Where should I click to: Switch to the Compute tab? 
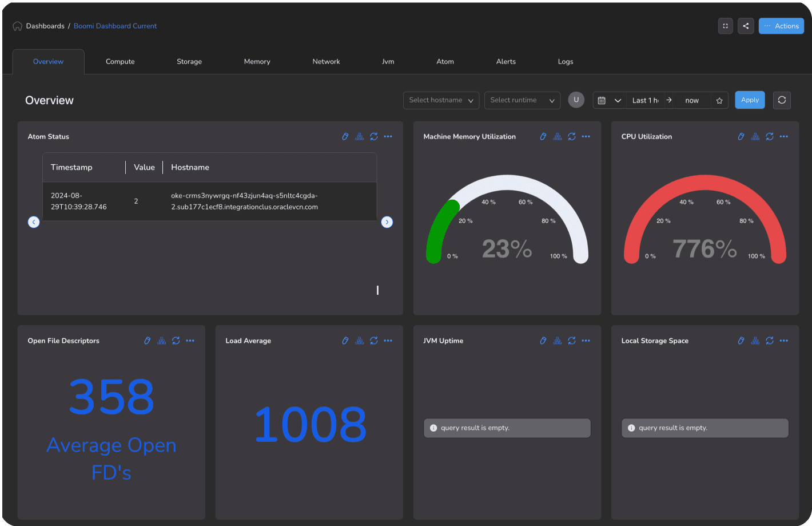pos(120,62)
